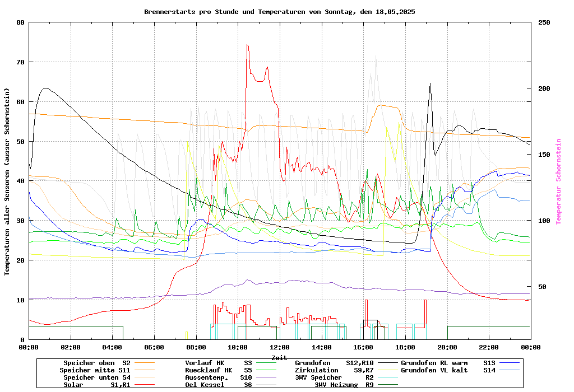The height and width of the screenshot is (392, 574).
Task: Click the 3WV Heizung R9 legend label
Action: pos(344,385)
